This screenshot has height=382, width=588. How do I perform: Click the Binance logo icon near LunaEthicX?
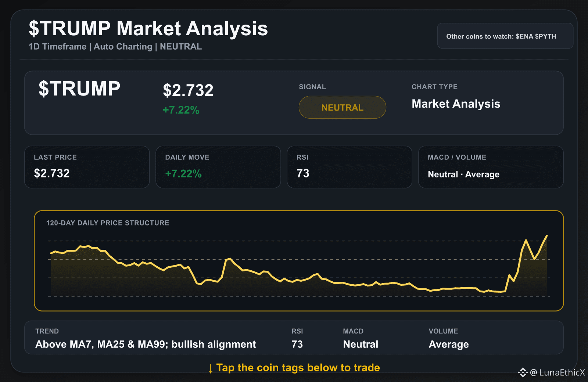pyautogui.click(x=523, y=372)
